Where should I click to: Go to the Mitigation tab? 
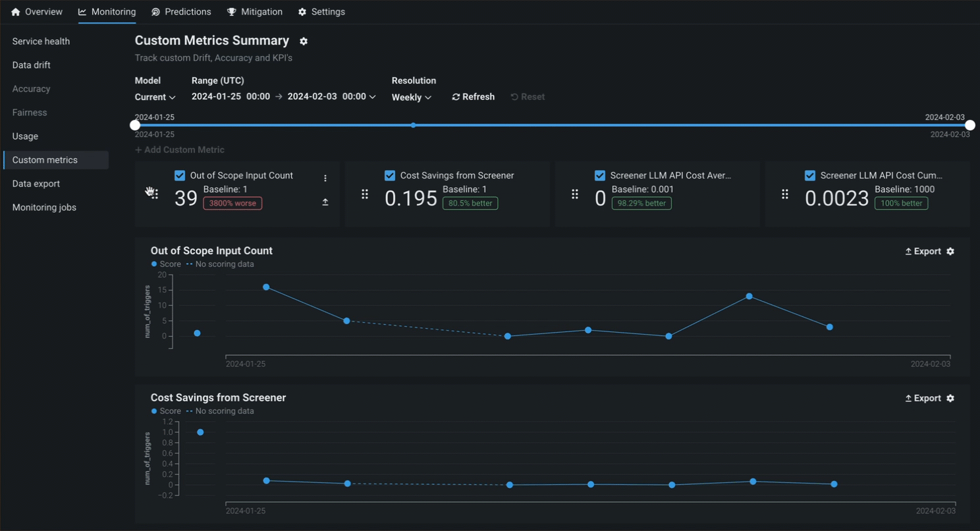(x=255, y=12)
